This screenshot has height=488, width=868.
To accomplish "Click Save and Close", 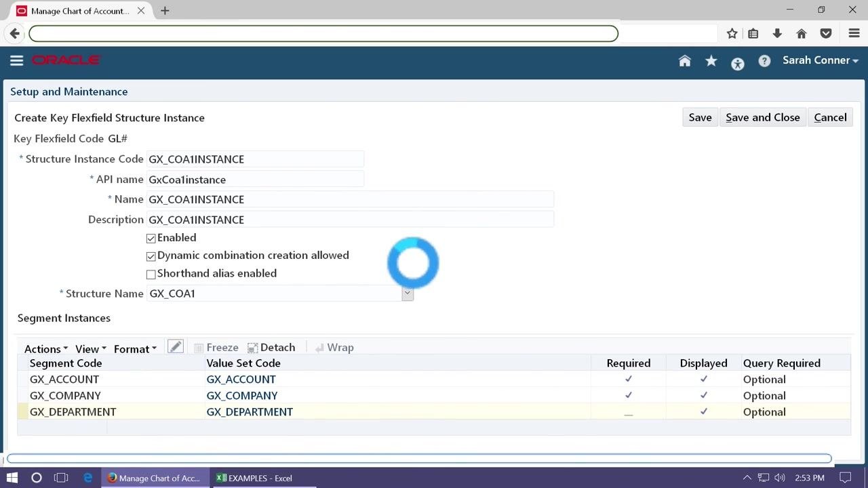I will 763,117.
